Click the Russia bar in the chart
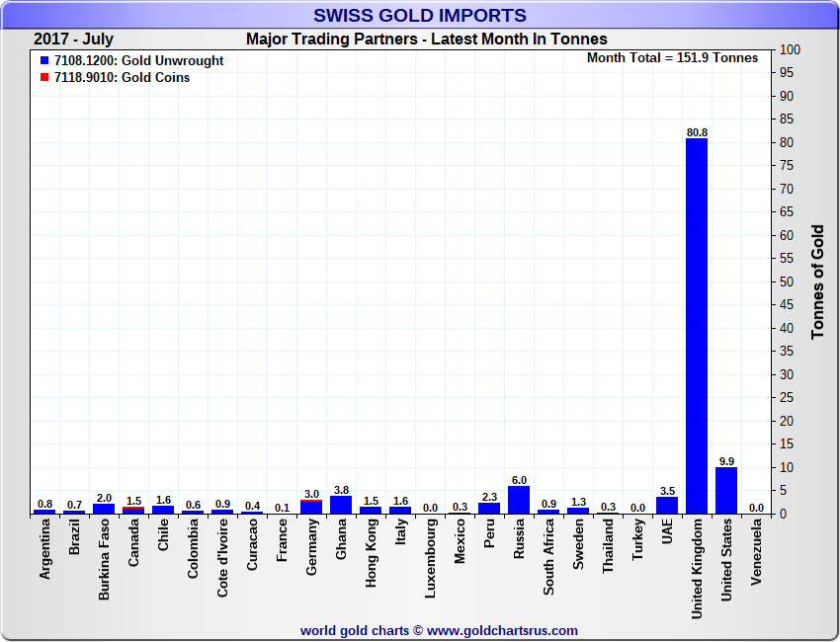840x642 pixels. tap(519, 500)
